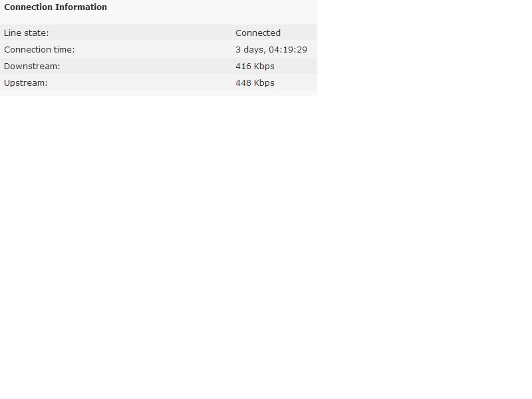
Task: Click the Connection Information heading
Action: [x=55, y=7]
